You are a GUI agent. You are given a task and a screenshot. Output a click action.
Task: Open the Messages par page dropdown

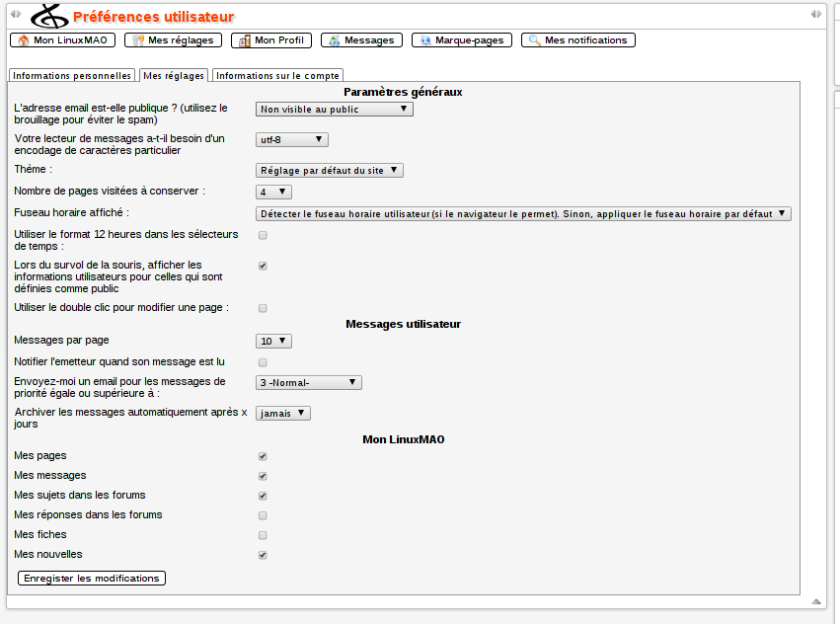(x=273, y=341)
